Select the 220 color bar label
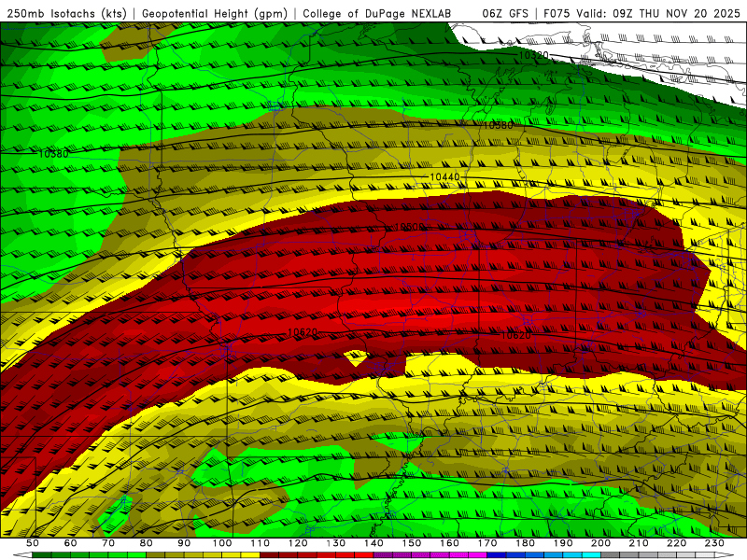This screenshot has height=560, width=747. click(676, 543)
